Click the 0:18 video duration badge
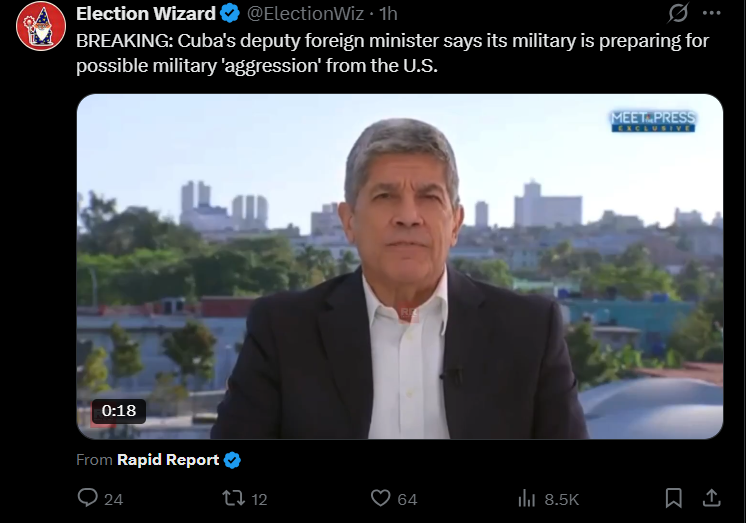 (x=118, y=411)
